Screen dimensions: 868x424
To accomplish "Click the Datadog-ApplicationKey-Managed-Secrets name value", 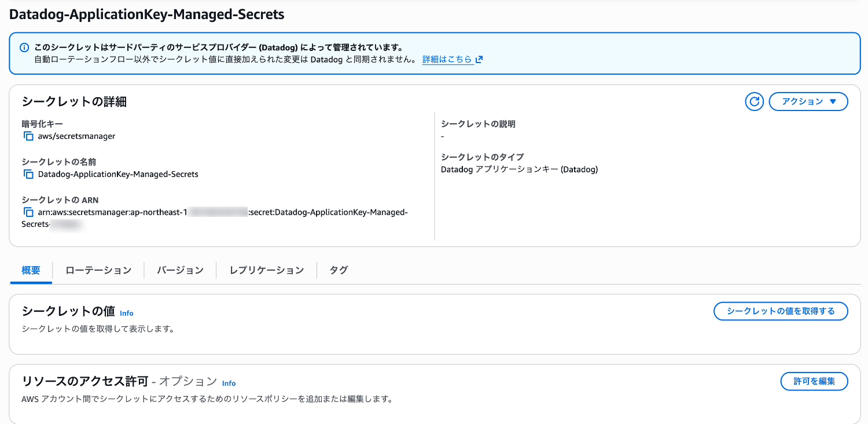I will 118,174.
